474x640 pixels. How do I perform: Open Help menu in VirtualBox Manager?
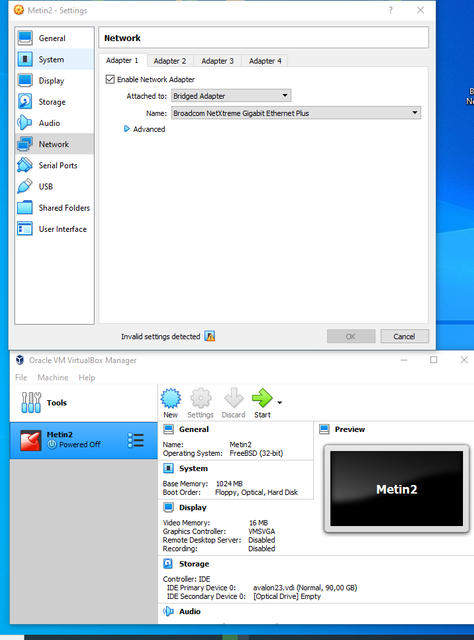point(87,377)
